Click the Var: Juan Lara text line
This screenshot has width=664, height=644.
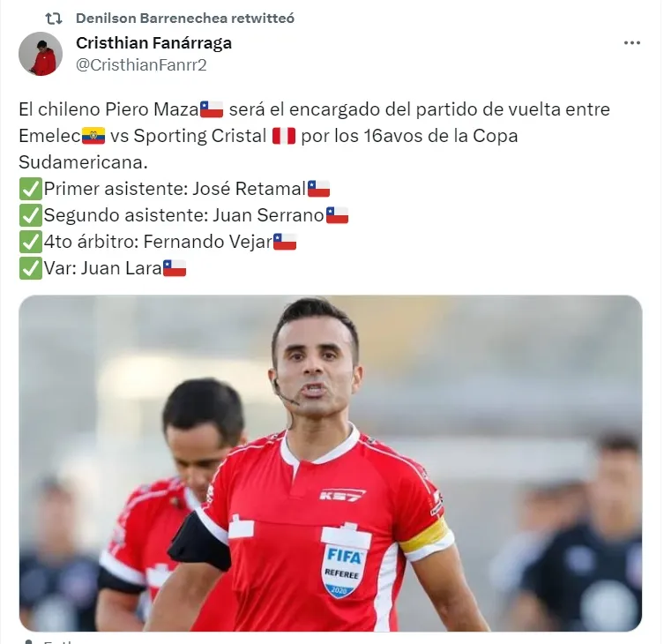point(102,268)
